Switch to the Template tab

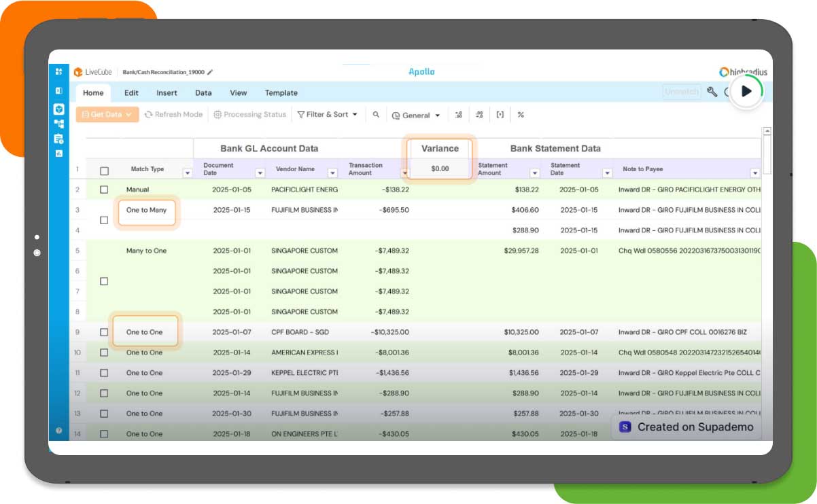pyautogui.click(x=281, y=93)
